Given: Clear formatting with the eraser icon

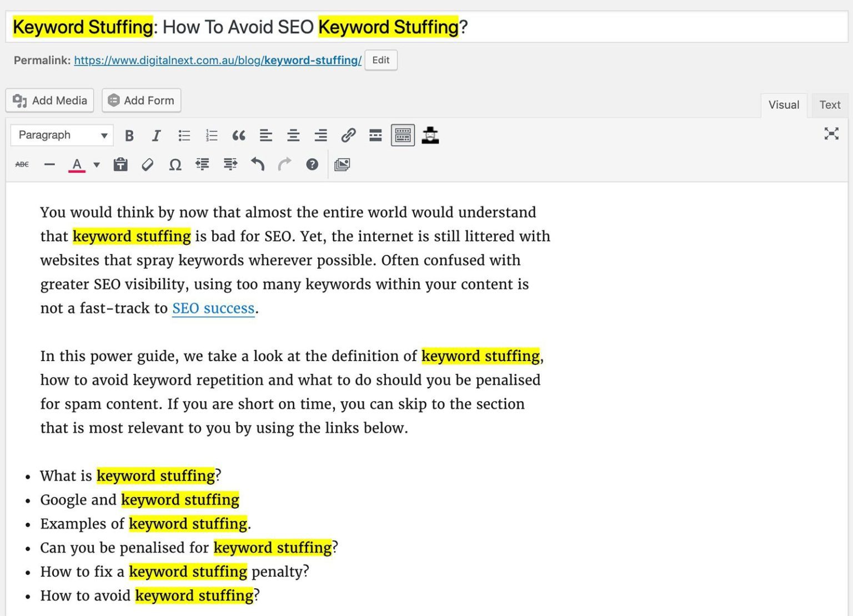Looking at the screenshot, I should click(x=147, y=164).
